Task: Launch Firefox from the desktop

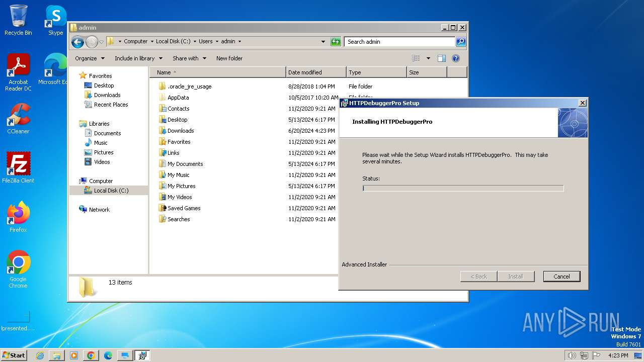Action: pyautogui.click(x=18, y=217)
